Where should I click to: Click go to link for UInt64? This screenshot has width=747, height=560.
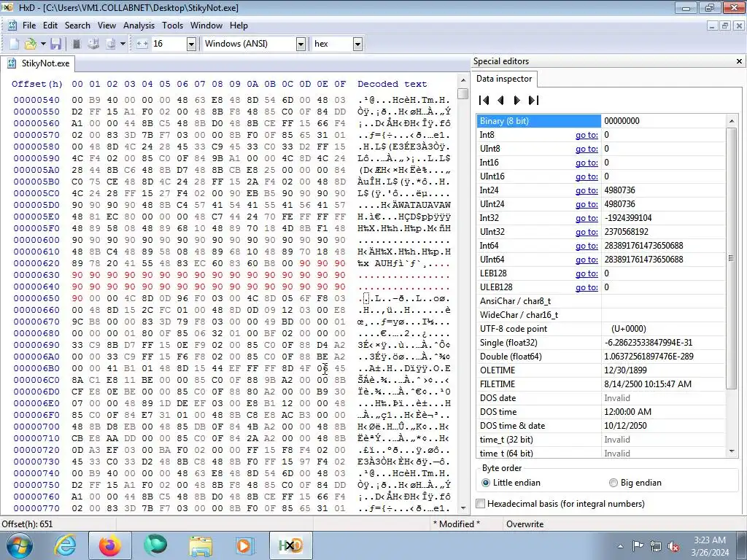(587, 260)
